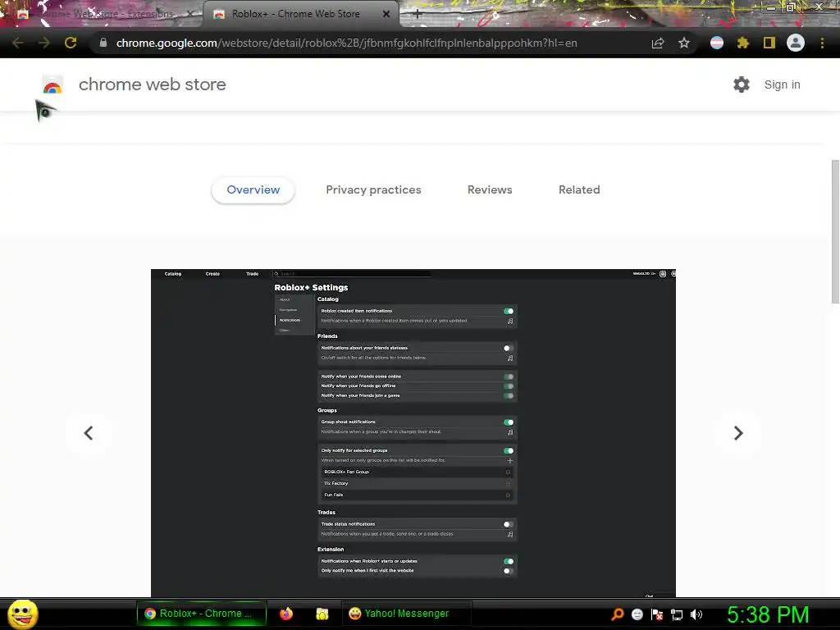Viewport: 840px width, 630px height.
Task: Open the striped flag extension icon in toolbar
Action: click(717, 43)
